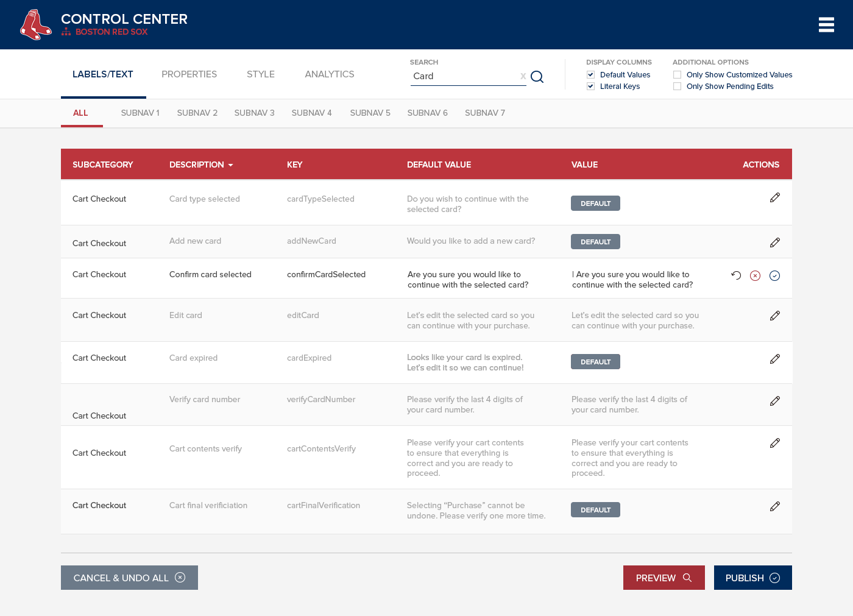Image resolution: width=853 pixels, height=616 pixels.
Task: Select the Subnav 6 tab
Action: tap(428, 113)
